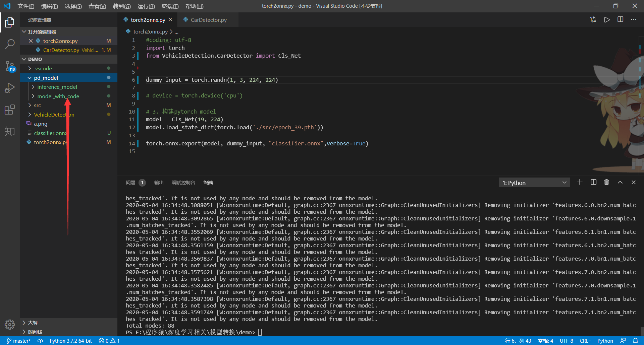The image size is (644, 345).
Task: Open the Run and Debug view
Action: (x=10, y=88)
